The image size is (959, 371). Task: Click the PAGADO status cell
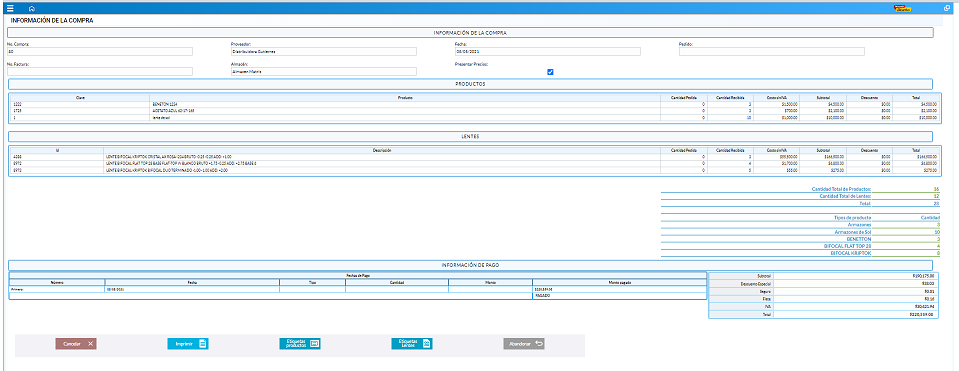click(619, 295)
